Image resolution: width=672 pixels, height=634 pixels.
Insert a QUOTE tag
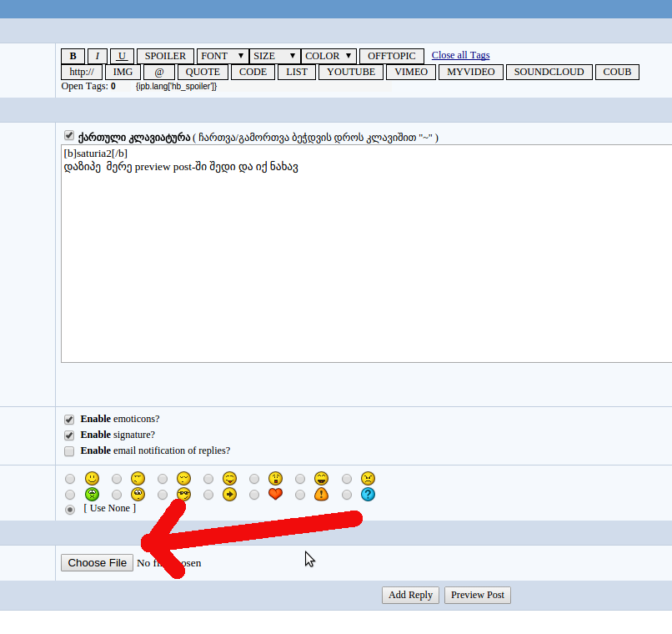pyautogui.click(x=203, y=72)
